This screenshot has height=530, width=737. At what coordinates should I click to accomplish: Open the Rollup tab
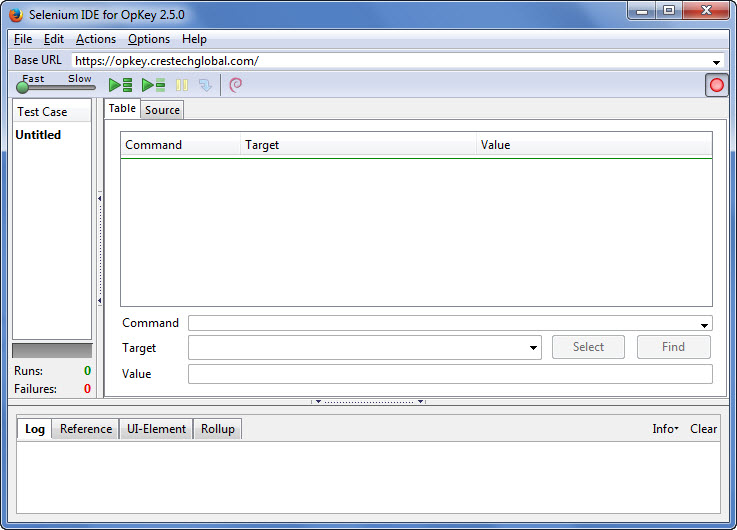(x=218, y=429)
